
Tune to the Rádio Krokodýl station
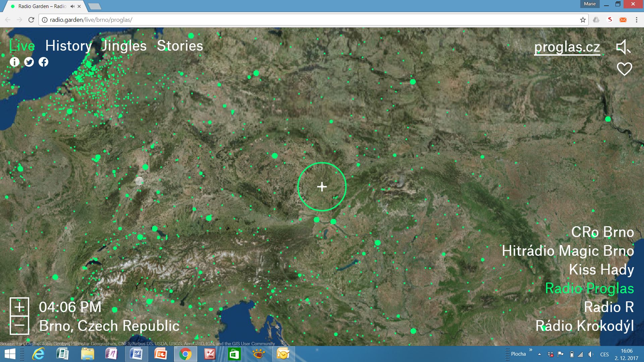point(585,326)
